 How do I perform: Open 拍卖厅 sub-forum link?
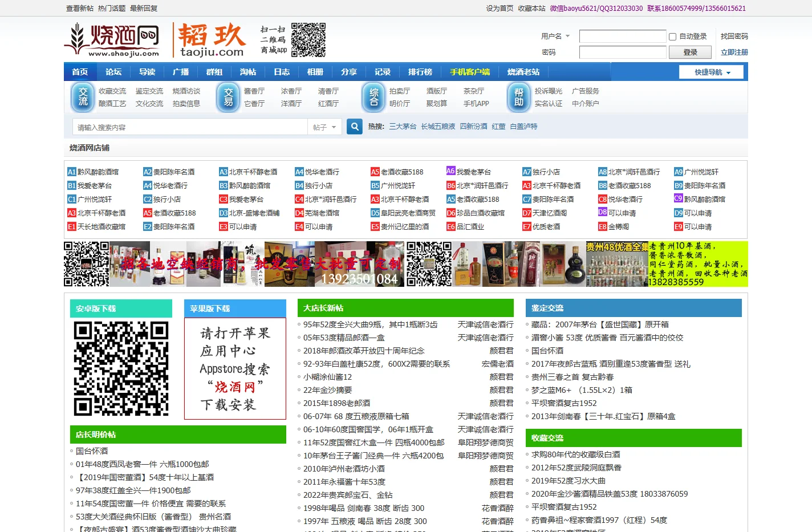tap(400, 91)
